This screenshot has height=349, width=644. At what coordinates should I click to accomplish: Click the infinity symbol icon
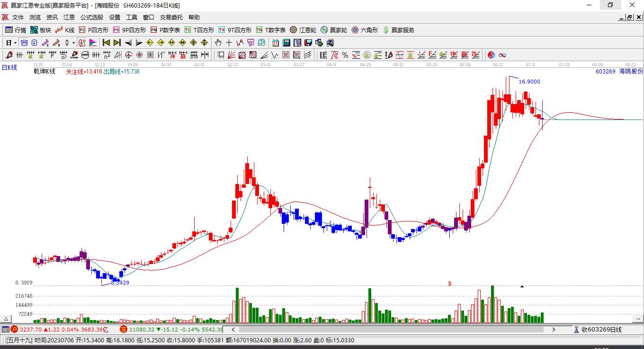[502, 55]
